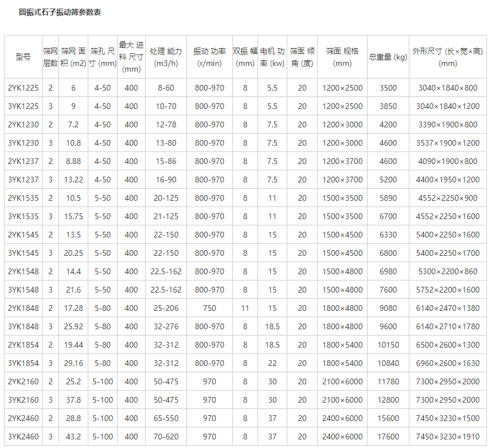Click the 筛面规格 (mm) header cell
The image size is (492, 448).
pyautogui.click(x=342, y=57)
